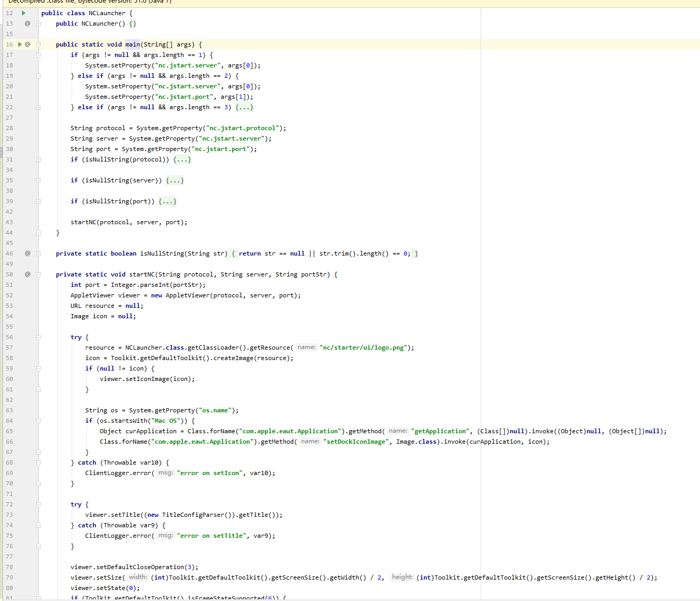
Task: Click folded {...} placeholder after isNullString(server)
Action: 175,180
